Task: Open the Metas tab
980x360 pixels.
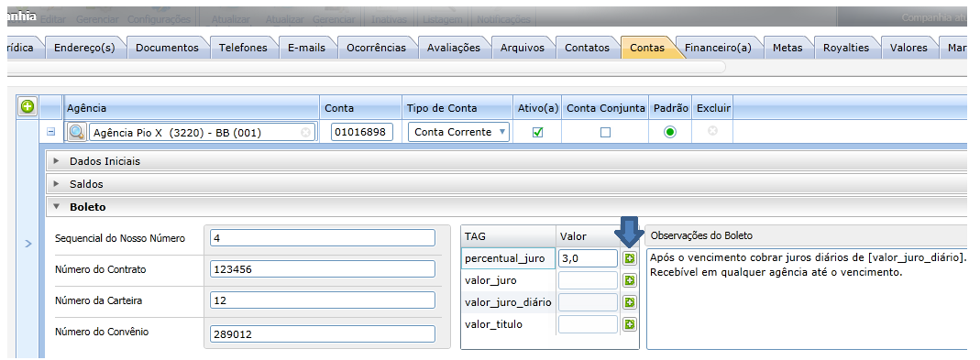Action: click(787, 48)
